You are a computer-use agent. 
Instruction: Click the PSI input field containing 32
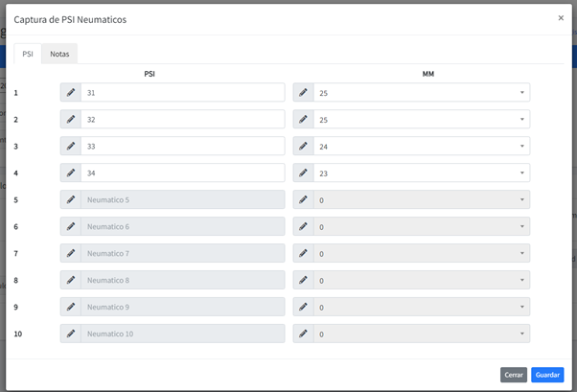pyautogui.click(x=182, y=120)
